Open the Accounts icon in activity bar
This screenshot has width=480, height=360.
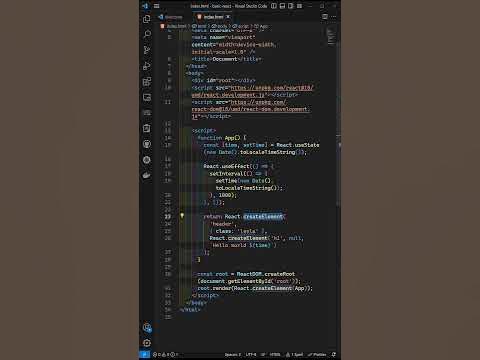147,327
